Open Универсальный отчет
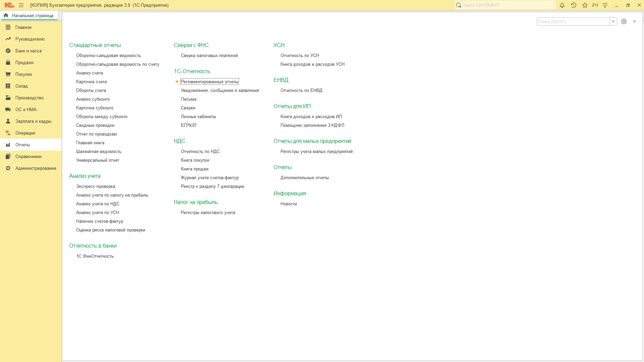 [98, 160]
